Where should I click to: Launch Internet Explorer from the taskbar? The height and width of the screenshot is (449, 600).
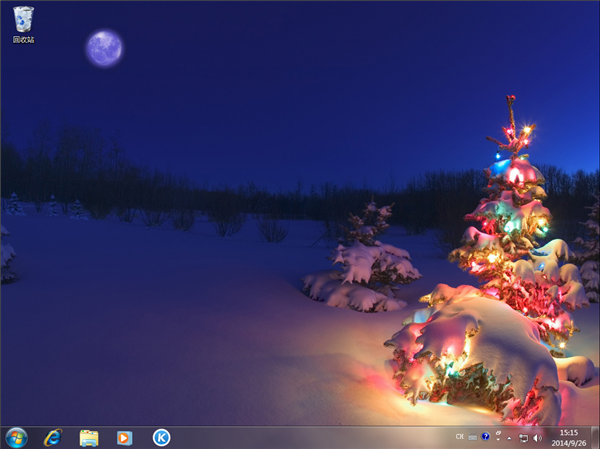coord(53,438)
